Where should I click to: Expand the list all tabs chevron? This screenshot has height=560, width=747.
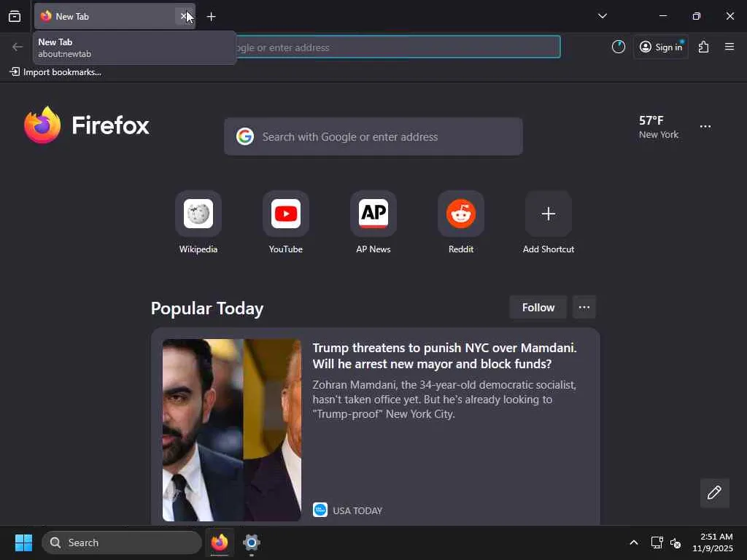click(602, 16)
